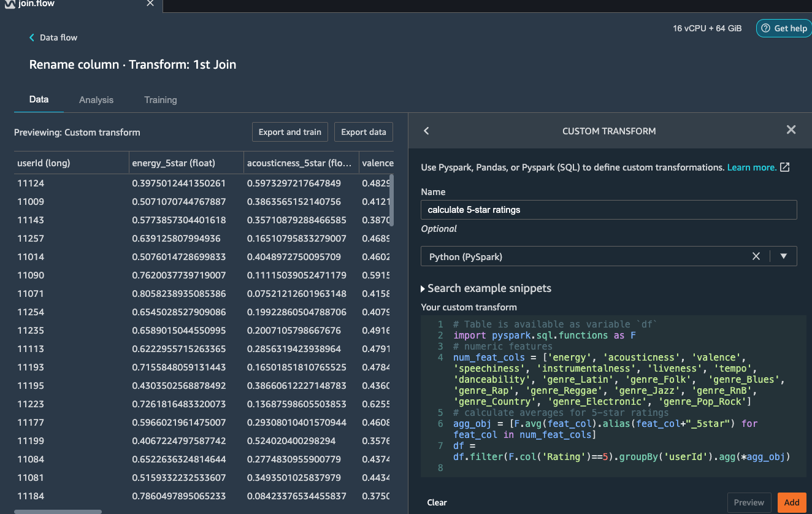
Task: Click the table's vertical scrollbar
Action: coord(391,200)
